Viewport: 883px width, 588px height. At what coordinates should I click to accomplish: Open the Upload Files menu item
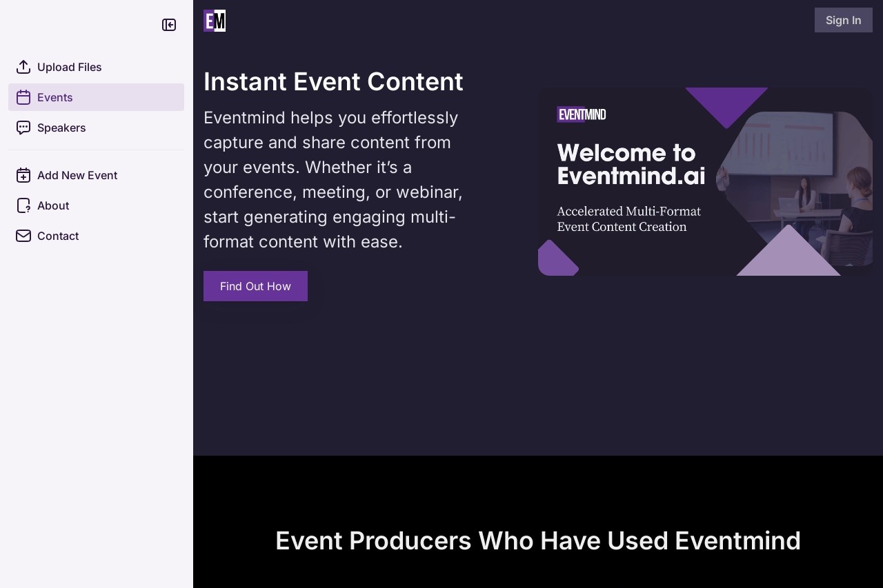tap(96, 67)
